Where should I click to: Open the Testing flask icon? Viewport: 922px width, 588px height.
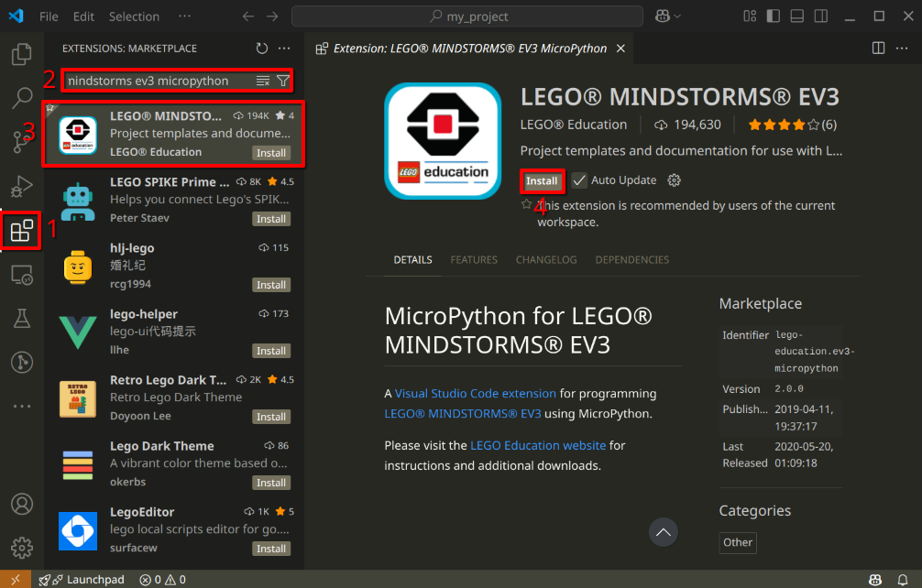pos(21,318)
